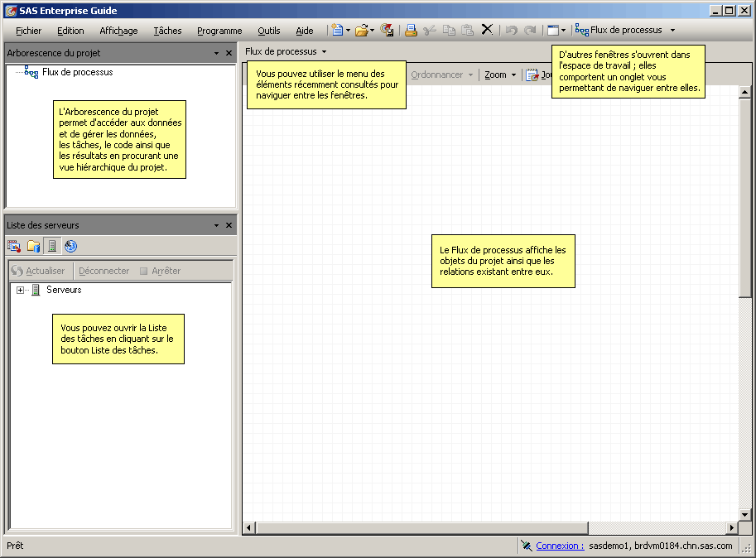Viewport: 756px width, 558px height.
Task: Click sasdemo1, brdvm0184.chn.sas.com status text
Action: coord(660,546)
